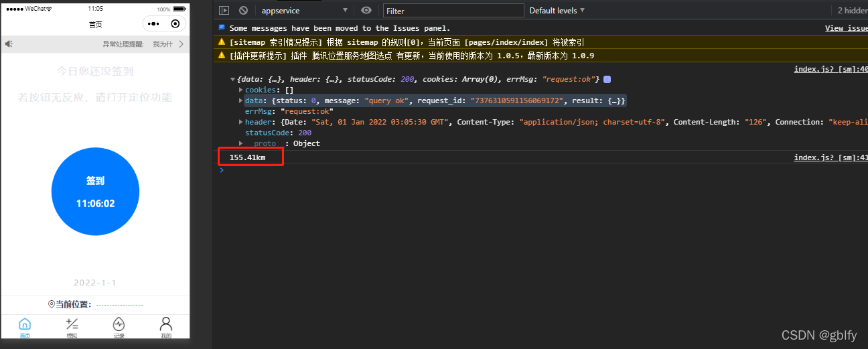Click the scrolling notice 异常处理提醒 text
This screenshot has width=868, height=349.
(x=123, y=44)
